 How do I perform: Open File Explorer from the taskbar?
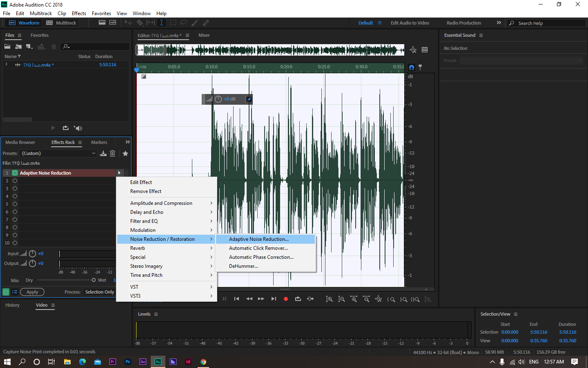(67, 362)
